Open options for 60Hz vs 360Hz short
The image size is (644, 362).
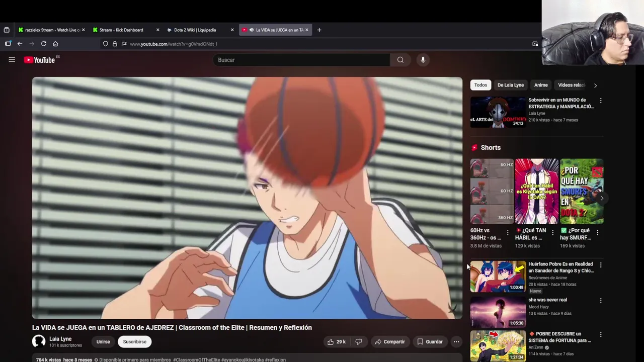click(x=508, y=232)
